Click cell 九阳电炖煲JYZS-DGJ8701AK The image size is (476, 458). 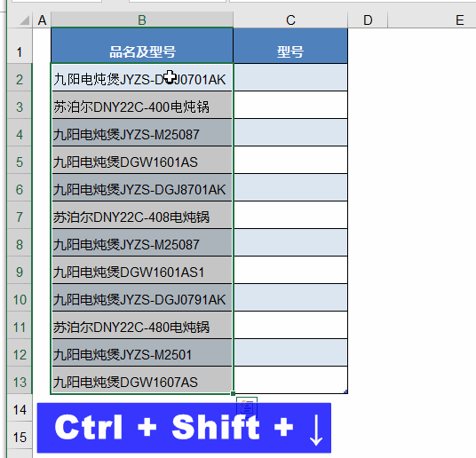coord(142,188)
